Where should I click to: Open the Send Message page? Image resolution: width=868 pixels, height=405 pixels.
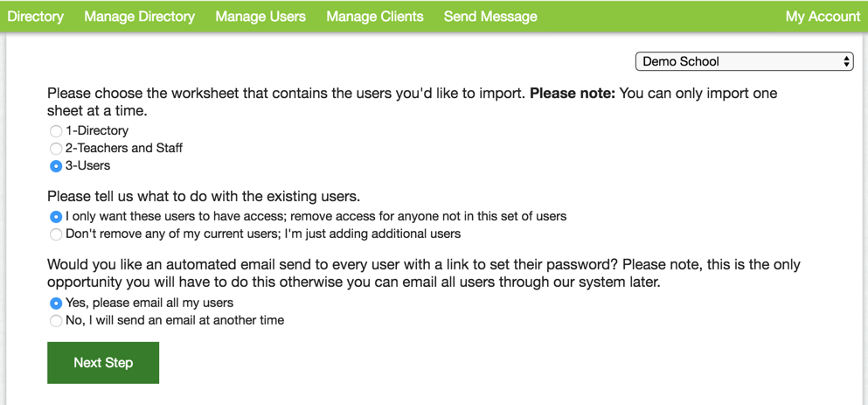point(490,17)
